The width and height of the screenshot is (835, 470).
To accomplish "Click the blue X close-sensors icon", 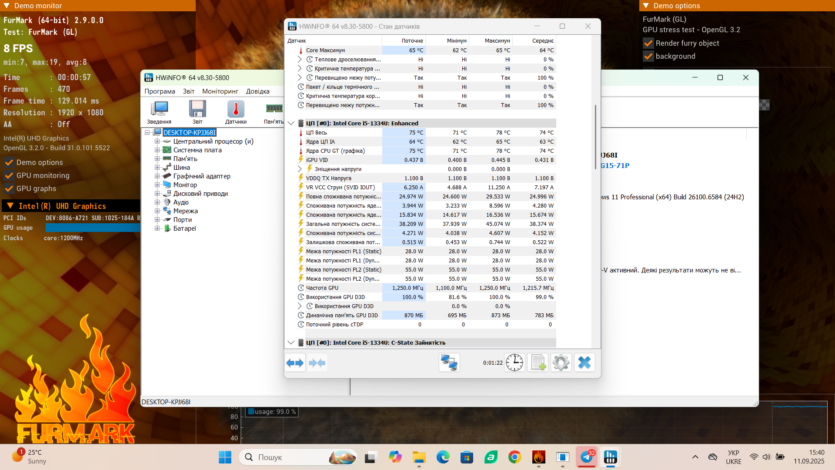I will click(x=584, y=363).
